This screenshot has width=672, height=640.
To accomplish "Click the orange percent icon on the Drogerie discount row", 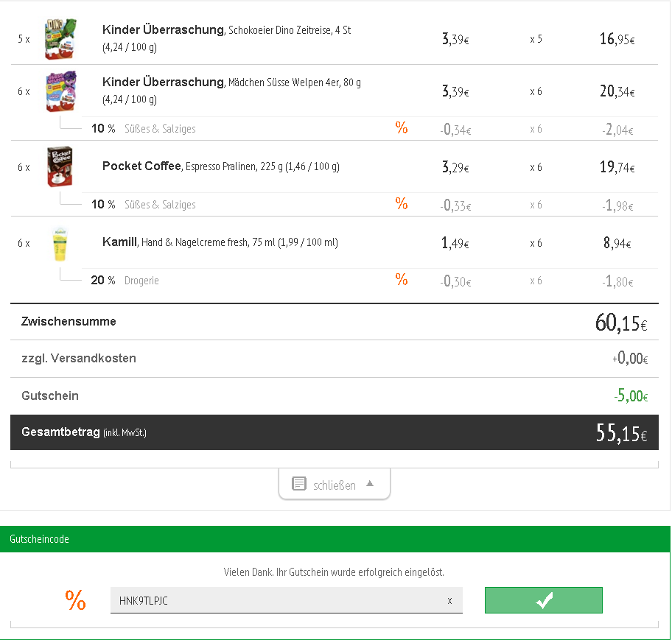I will [x=402, y=280].
